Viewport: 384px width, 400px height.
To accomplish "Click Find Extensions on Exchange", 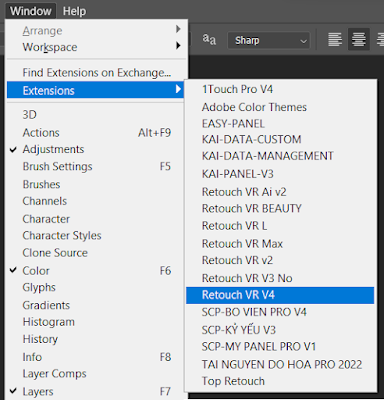I will click(x=97, y=72).
